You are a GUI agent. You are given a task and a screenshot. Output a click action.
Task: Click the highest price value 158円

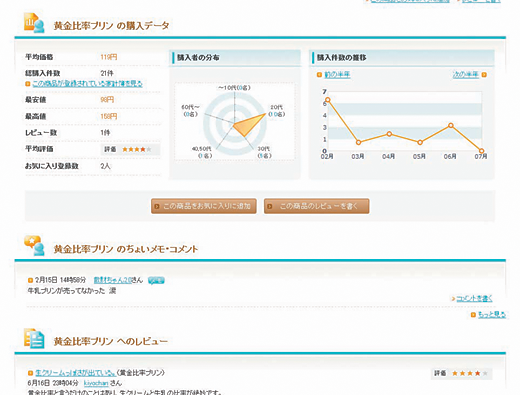[x=109, y=116]
